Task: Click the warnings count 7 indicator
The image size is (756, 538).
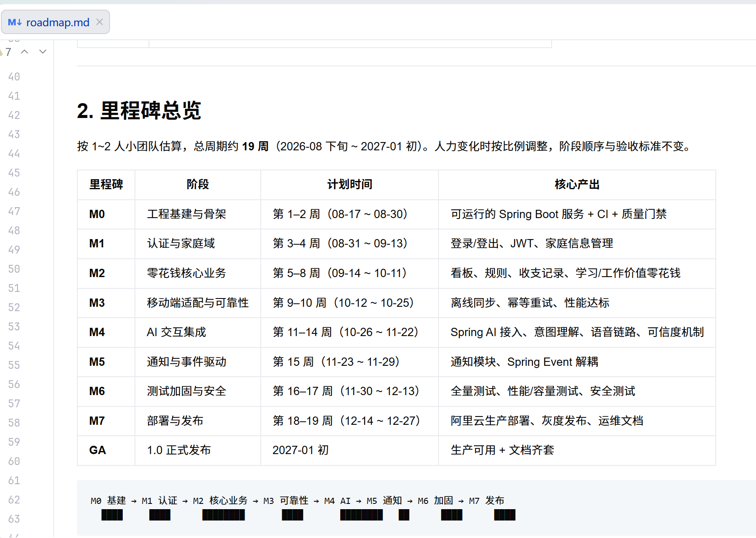Action: (x=6, y=52)
